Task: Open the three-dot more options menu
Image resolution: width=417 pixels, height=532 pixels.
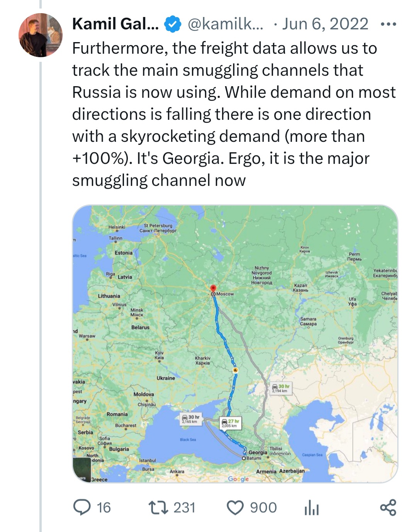Action: tap(388, 24)
